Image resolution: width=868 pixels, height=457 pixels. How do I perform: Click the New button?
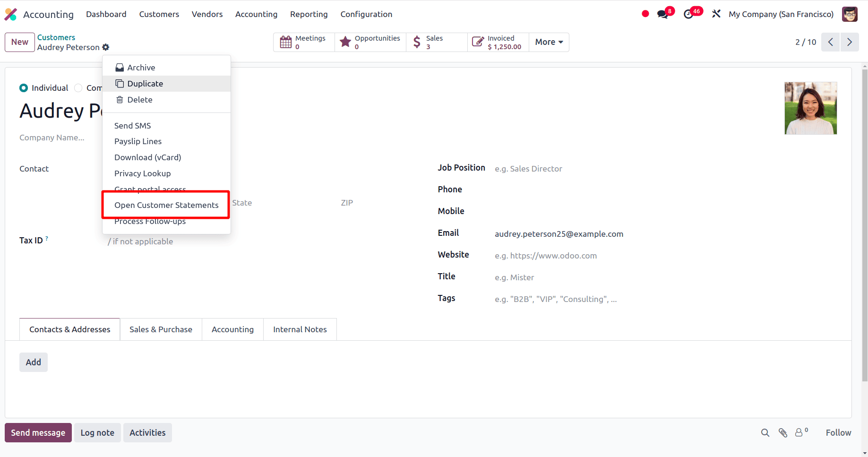point(20,42)
